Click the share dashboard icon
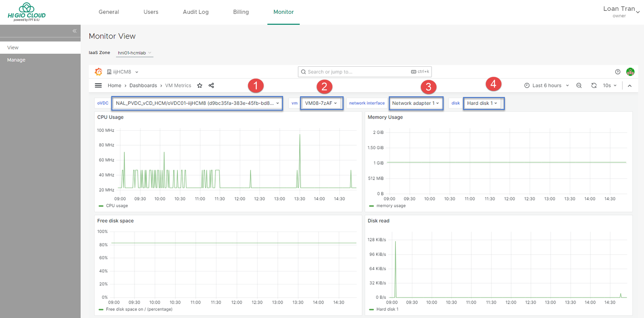This screenshot has height=318, width=644. click(x=212, y=86)
